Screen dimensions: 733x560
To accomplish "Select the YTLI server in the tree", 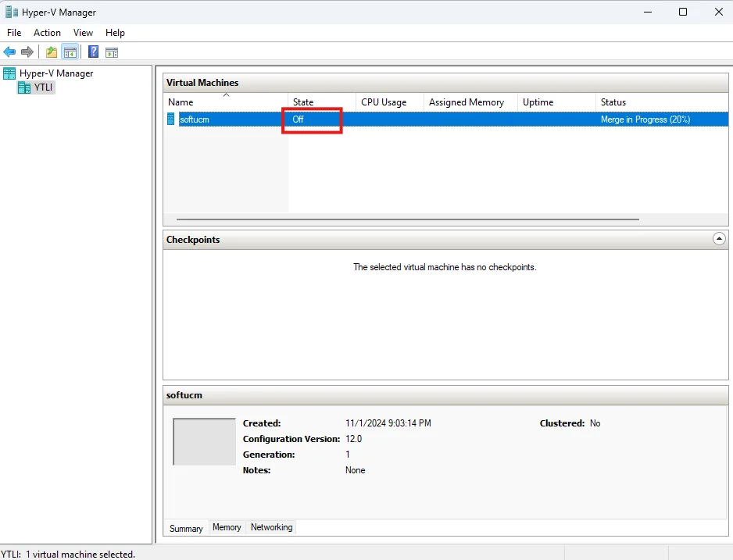I will coord(43,87).
